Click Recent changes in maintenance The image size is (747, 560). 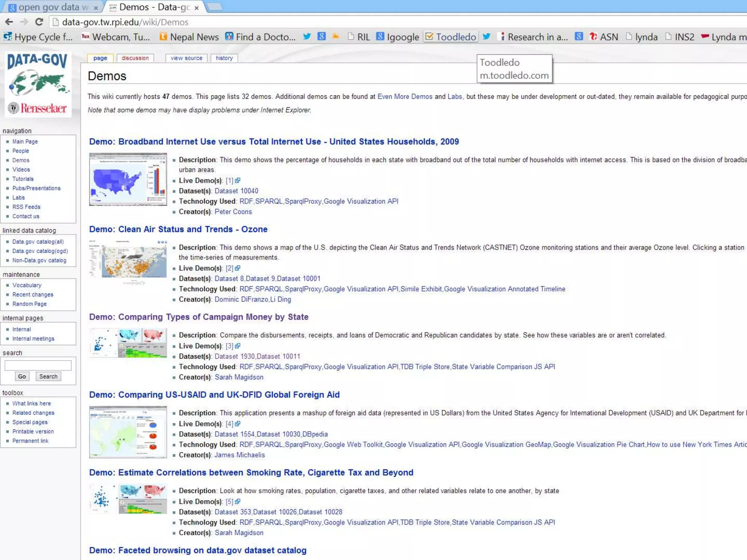pyautogui.click(x=33, y=295)
